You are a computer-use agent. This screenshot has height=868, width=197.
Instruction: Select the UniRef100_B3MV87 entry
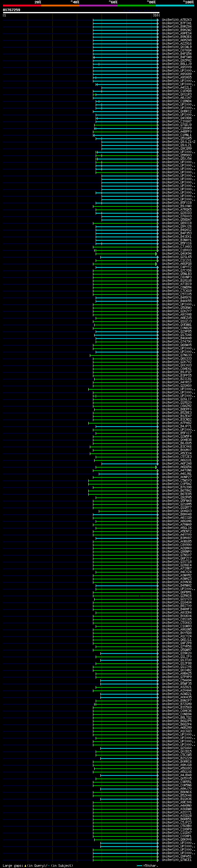point(176,538)
